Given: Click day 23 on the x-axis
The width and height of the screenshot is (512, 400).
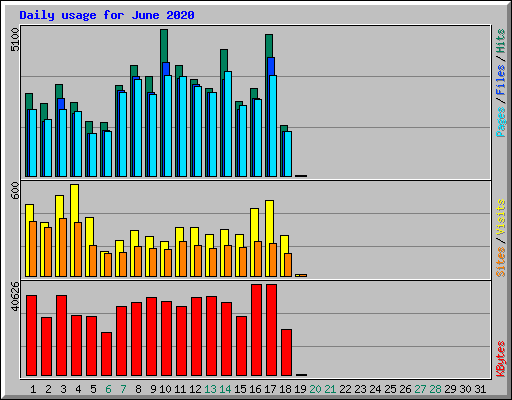Looking at the screenshot, I should point(361,389).
